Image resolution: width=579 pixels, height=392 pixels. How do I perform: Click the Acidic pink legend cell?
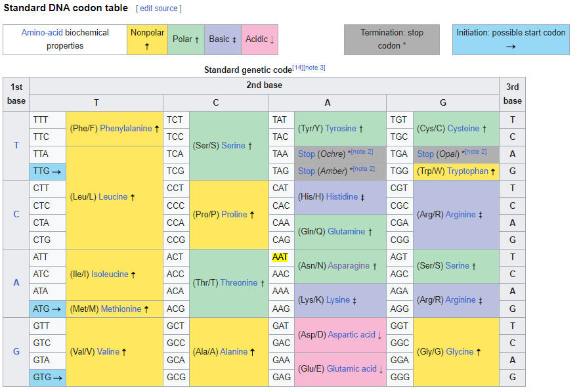click(x=259, y=40)
